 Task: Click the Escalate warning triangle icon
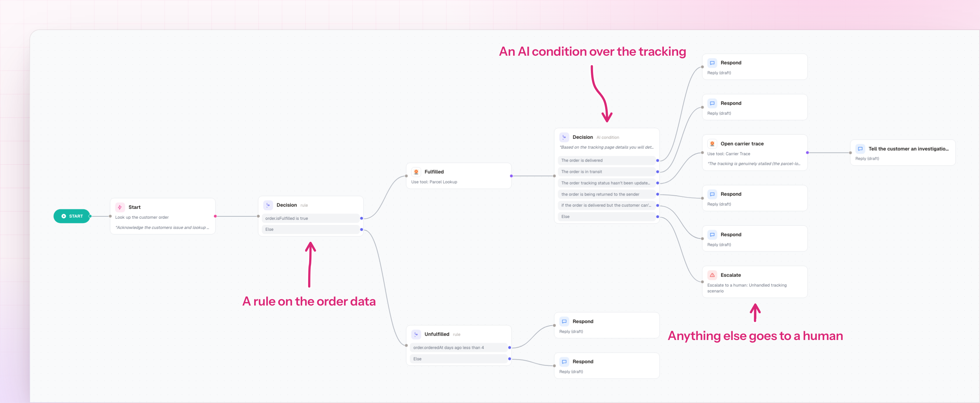[712, 275]
